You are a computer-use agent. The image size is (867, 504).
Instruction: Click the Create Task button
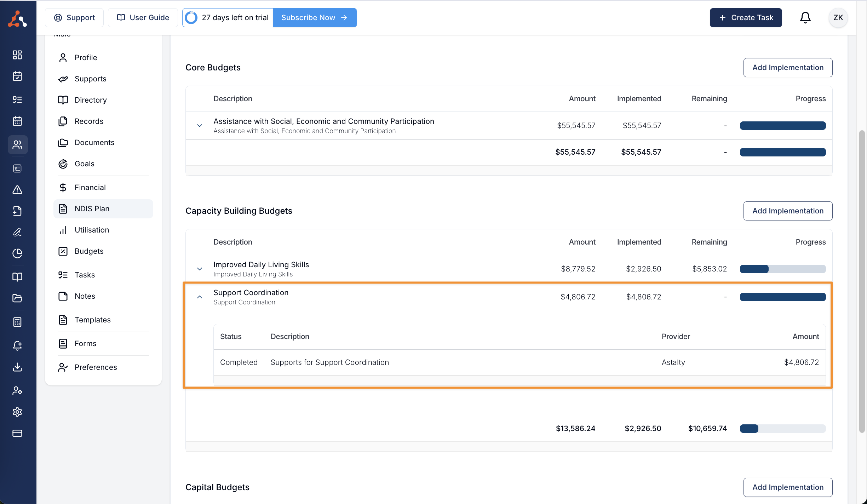coord(746,18)
